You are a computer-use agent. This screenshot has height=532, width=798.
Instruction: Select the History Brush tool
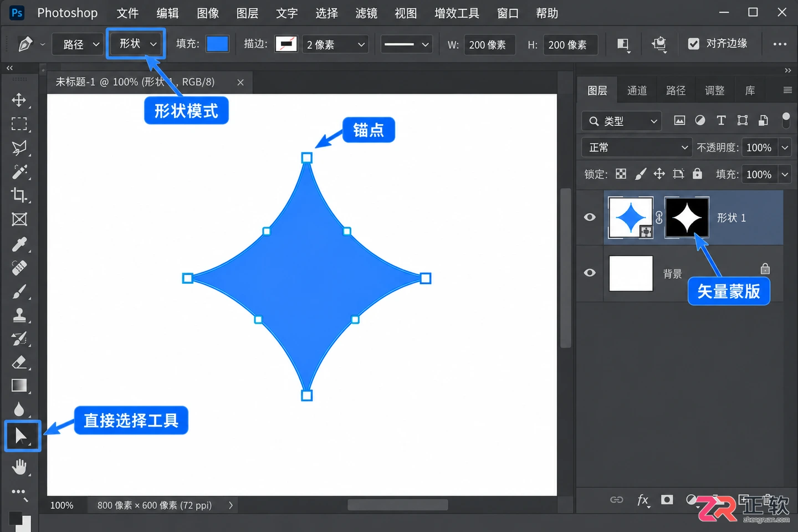tap(19, 339)
